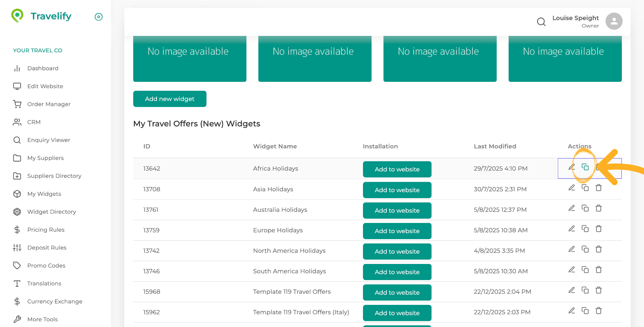Screen dimensions: 644x327
Task: Select the Dashboard bar-chart icon
Action: point(17,68)
